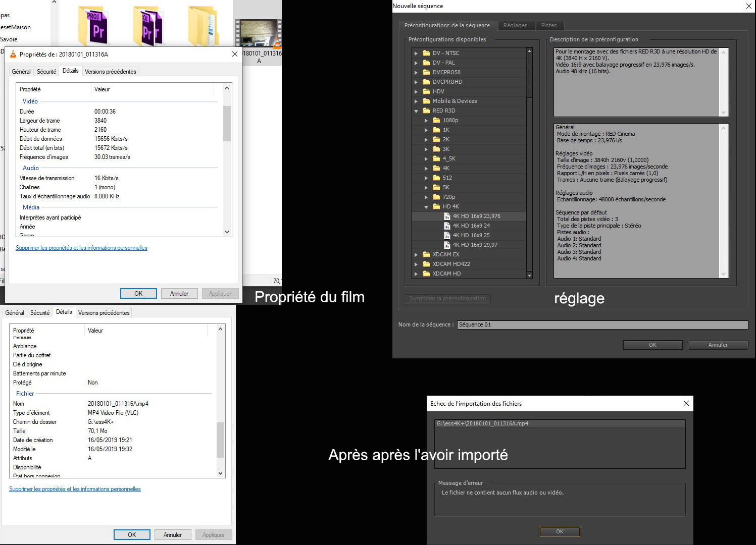Click upper properties list scroll-down arrow
Screen dimensions: 756x545
pos(227,232)
